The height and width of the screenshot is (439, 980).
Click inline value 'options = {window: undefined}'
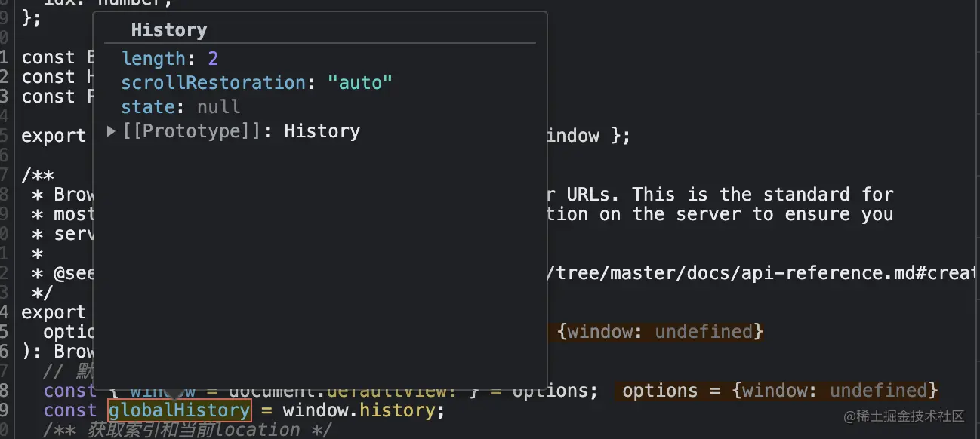tap(780, 391)
